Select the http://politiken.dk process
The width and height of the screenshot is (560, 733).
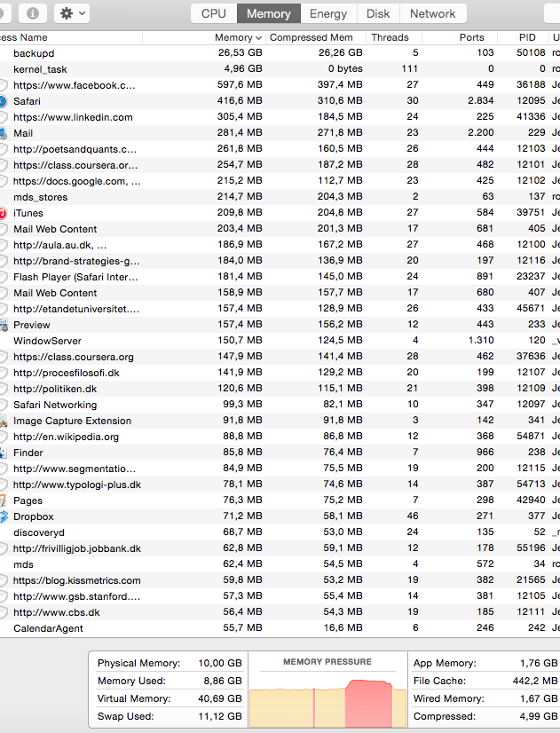(x=280, y=389)
